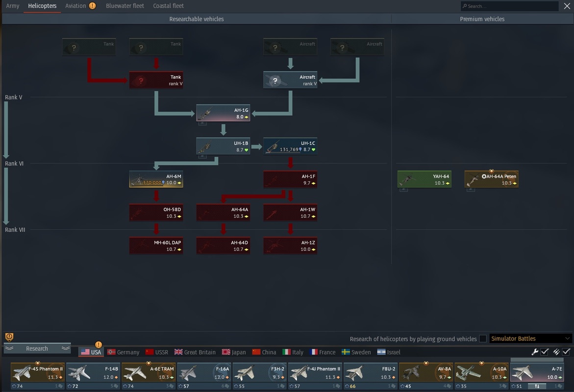Click the Rank VI label
The height and width of the screenshot is (392, 574).
[x=14, y=164]
